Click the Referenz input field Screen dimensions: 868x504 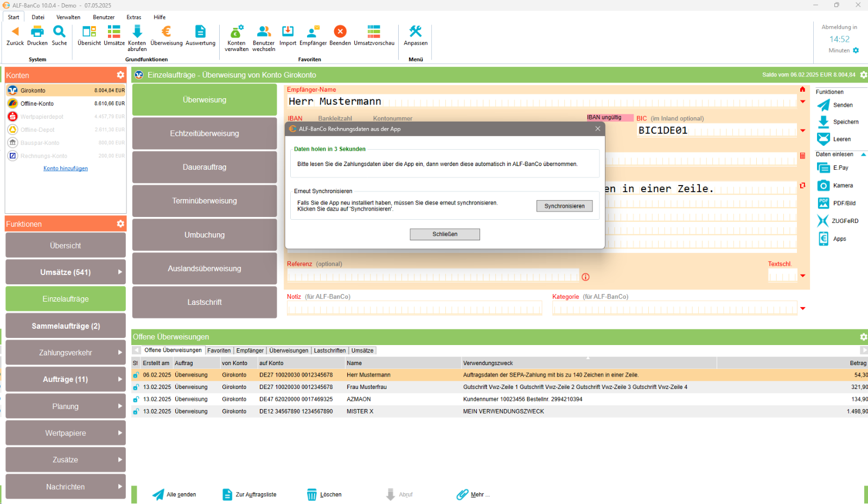pyautogui.click(x=433, y=276)
